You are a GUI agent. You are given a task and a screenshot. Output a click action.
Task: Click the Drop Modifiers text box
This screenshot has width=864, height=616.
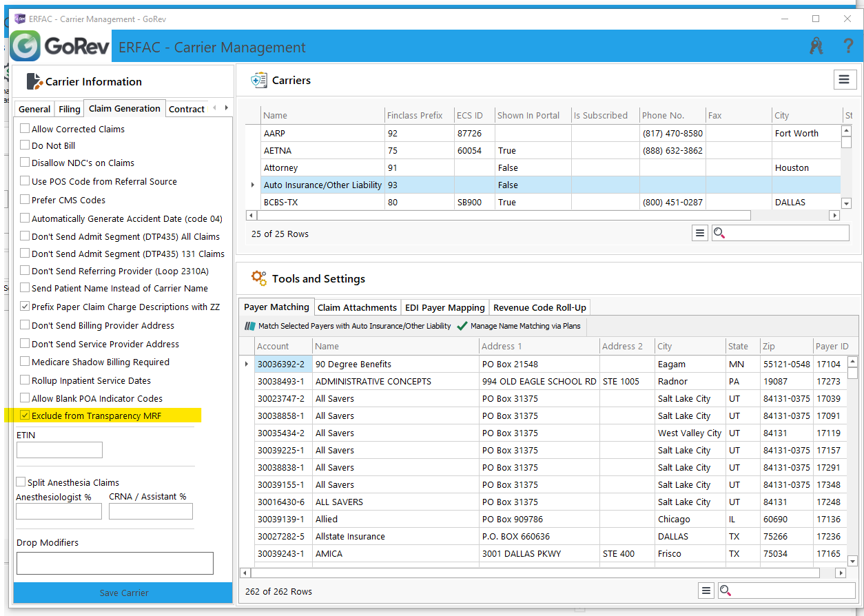(x=115, y=563)
